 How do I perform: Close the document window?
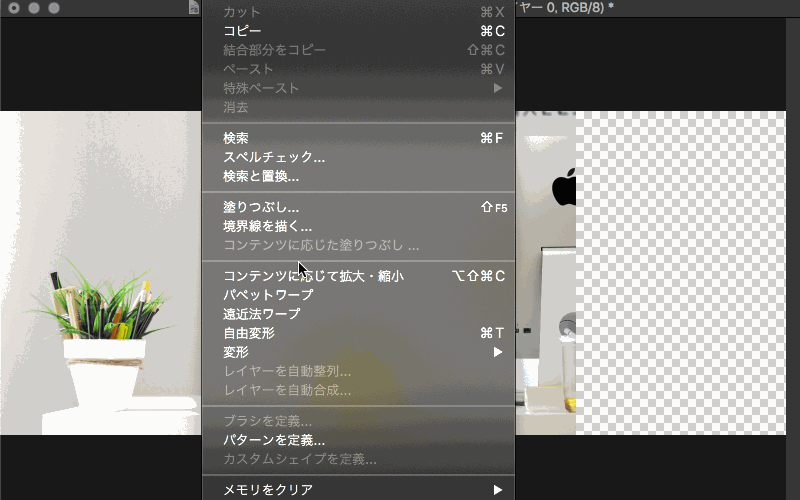click(14, 8)
